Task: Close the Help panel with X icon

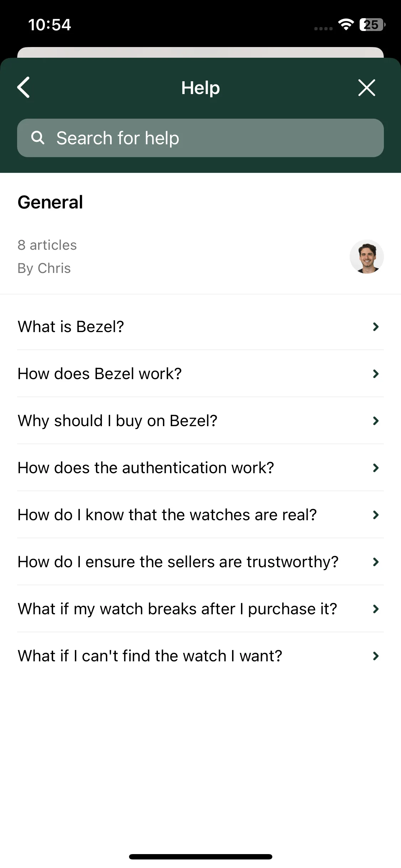Action: click(366, 88)
